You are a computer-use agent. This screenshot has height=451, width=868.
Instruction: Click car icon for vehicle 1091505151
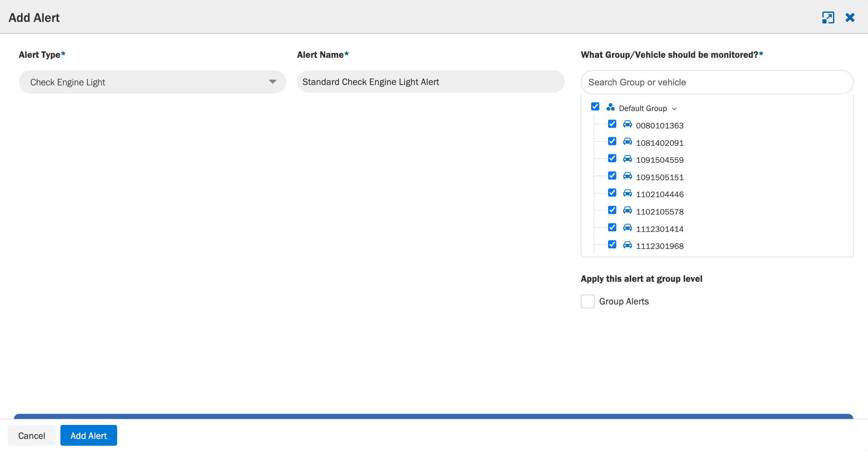click(627, 176)
